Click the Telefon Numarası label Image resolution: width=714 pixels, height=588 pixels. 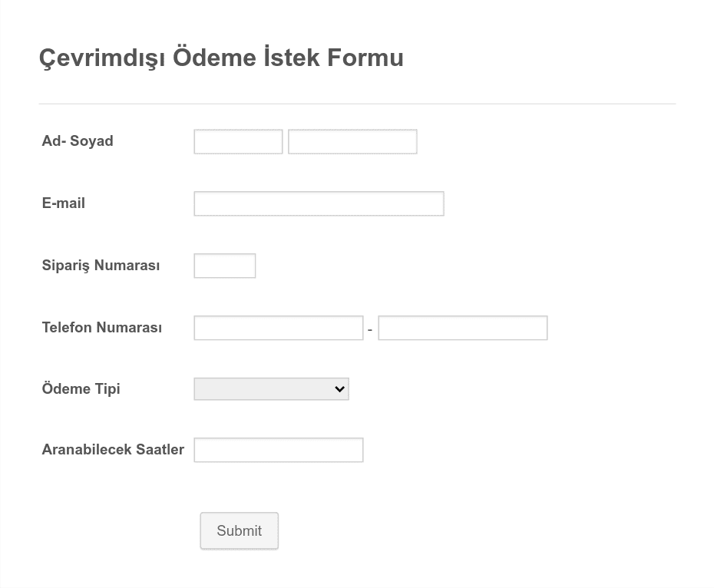[102, 328]
